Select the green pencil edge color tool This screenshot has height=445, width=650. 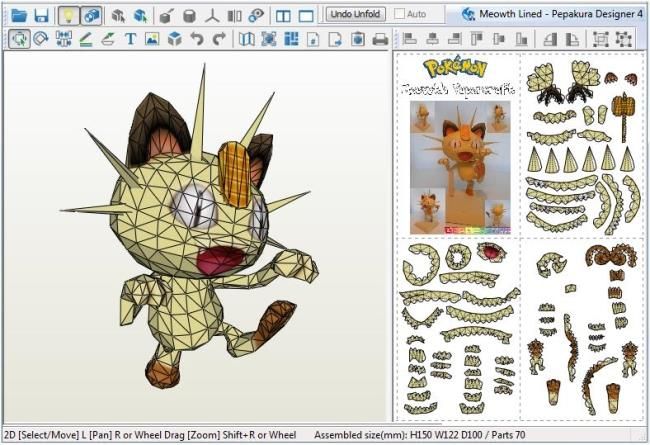[x=86, y=39]
